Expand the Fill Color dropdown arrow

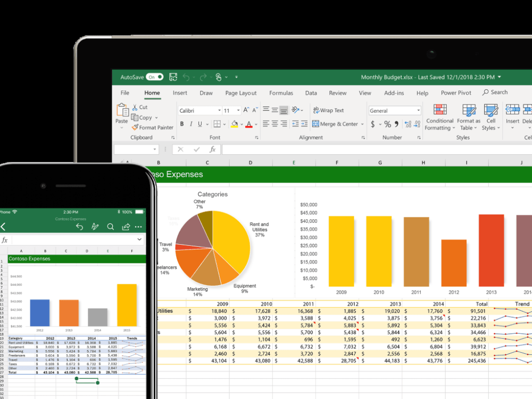click(242, 124)
